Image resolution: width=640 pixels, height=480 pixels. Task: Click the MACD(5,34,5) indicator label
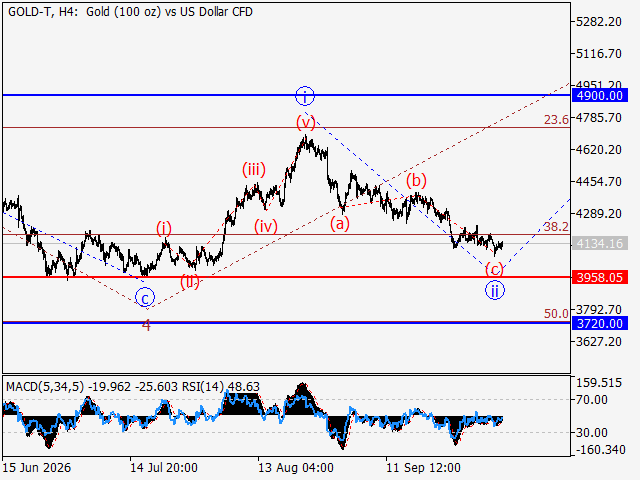[45, 387]
